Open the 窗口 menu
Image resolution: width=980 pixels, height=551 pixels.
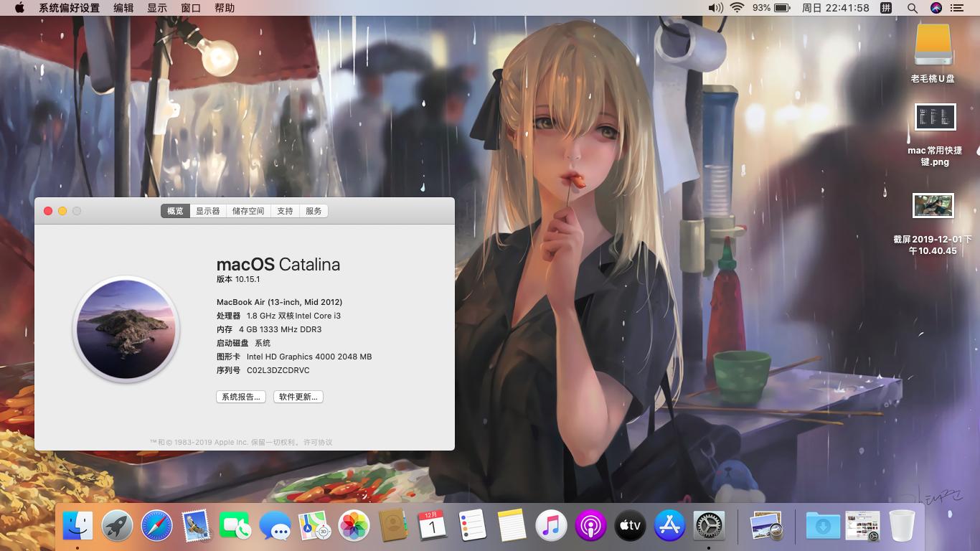(191, 8)
